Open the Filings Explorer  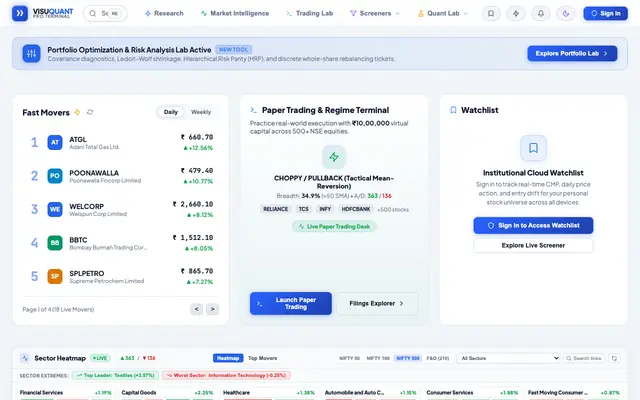pos(378,303)
